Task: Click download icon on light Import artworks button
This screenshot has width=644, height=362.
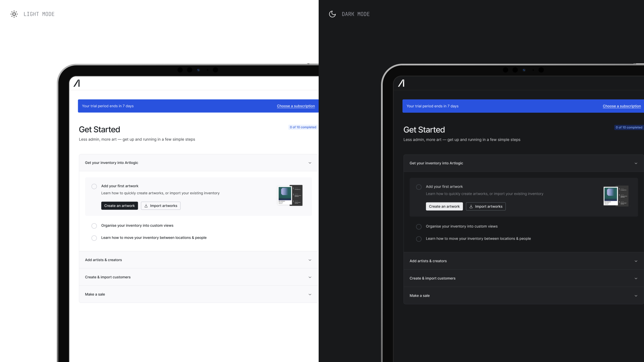Action: pos(146,206)
